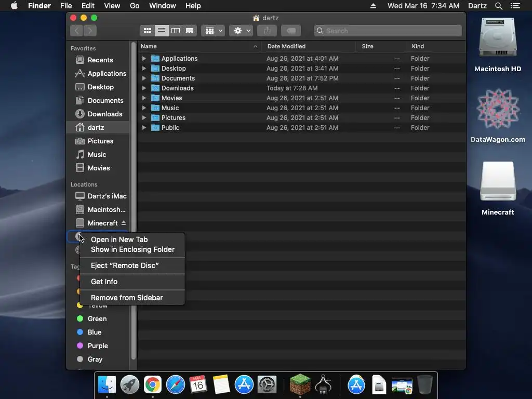Select the Green tag in sidebar
Viewport: 532px width, 399px height.
pos(98,318)
